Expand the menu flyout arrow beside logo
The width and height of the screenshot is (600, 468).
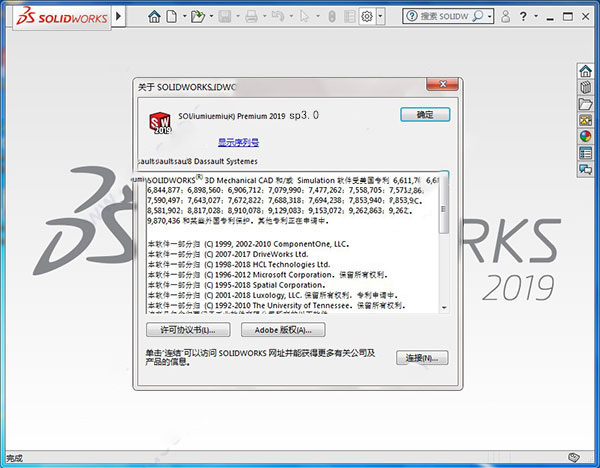click(x=119, y=16)
